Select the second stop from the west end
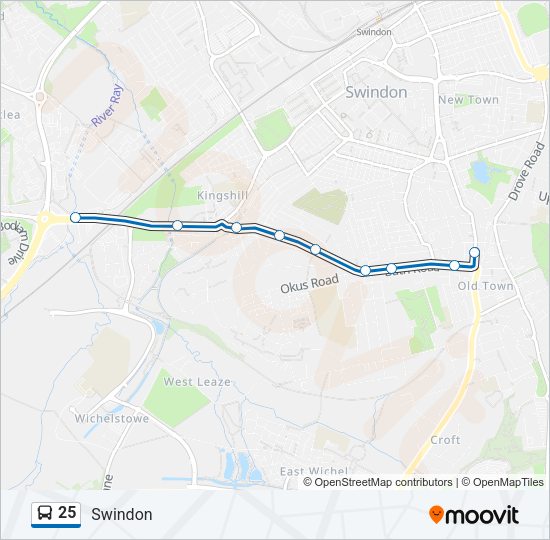Viewport: 550px width, 540px height. point(177,225)
